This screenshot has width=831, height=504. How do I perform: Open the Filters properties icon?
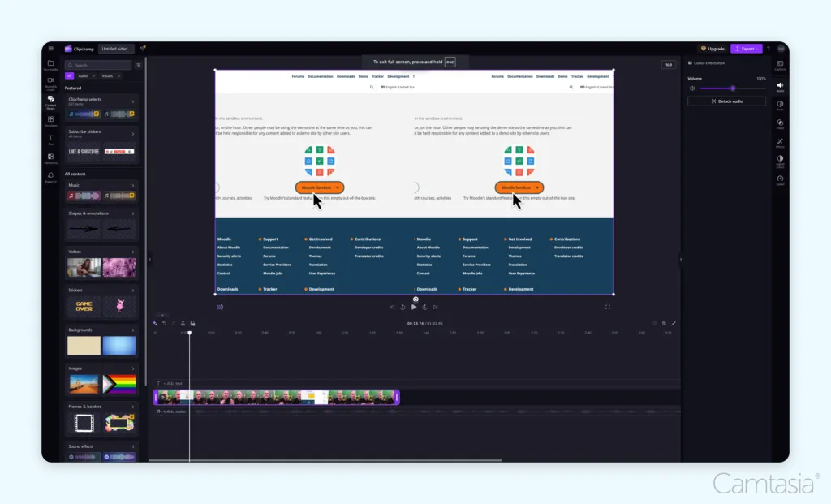pos(780,124)
